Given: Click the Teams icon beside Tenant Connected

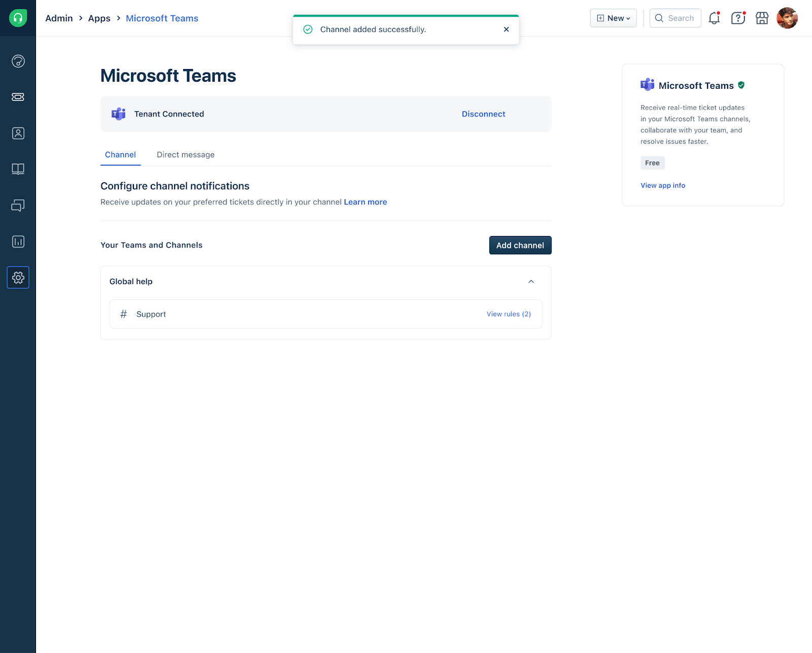Looking at the screenshot, I should click(118, 114).
